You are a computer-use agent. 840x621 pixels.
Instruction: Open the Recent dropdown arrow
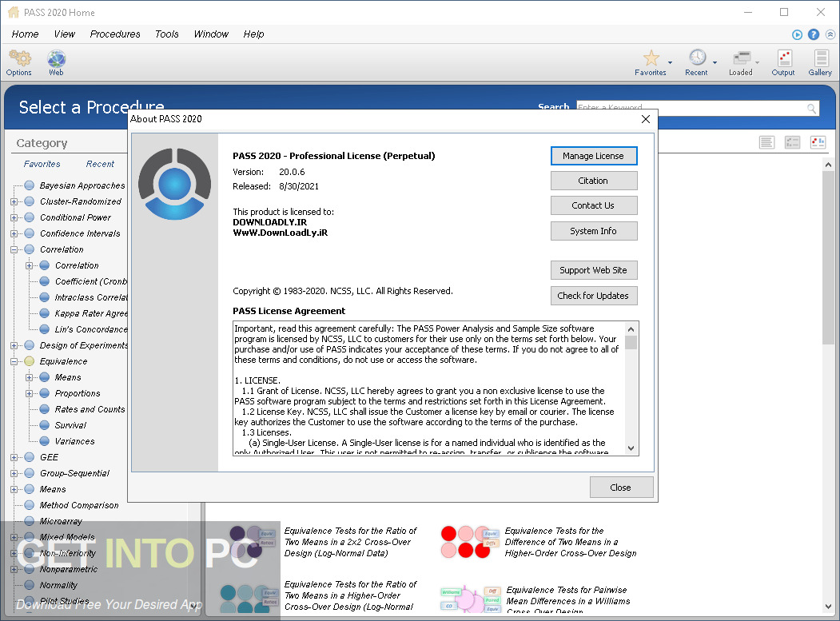coord(715,62)
